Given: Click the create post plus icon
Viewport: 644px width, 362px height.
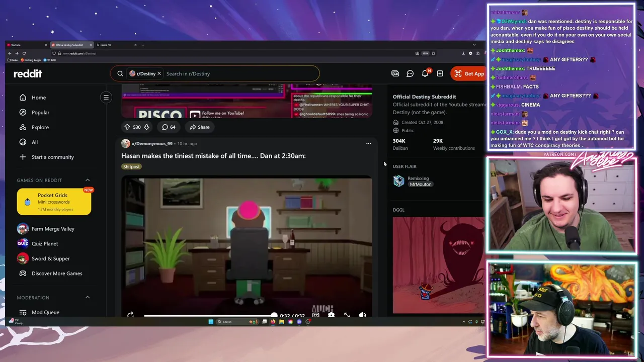Looking at the screenshot, I should click(440, 73).
